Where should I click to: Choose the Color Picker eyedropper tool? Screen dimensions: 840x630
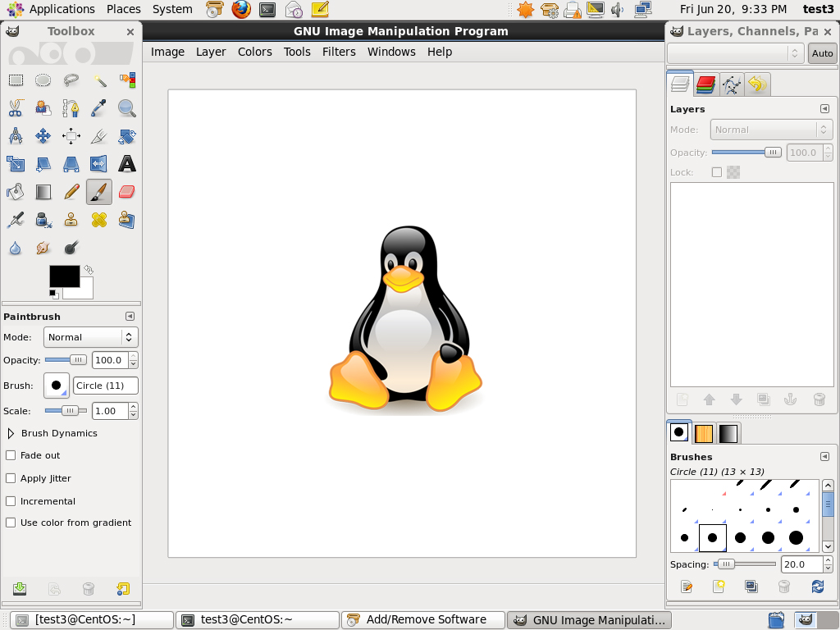click(x=98, y=108)
